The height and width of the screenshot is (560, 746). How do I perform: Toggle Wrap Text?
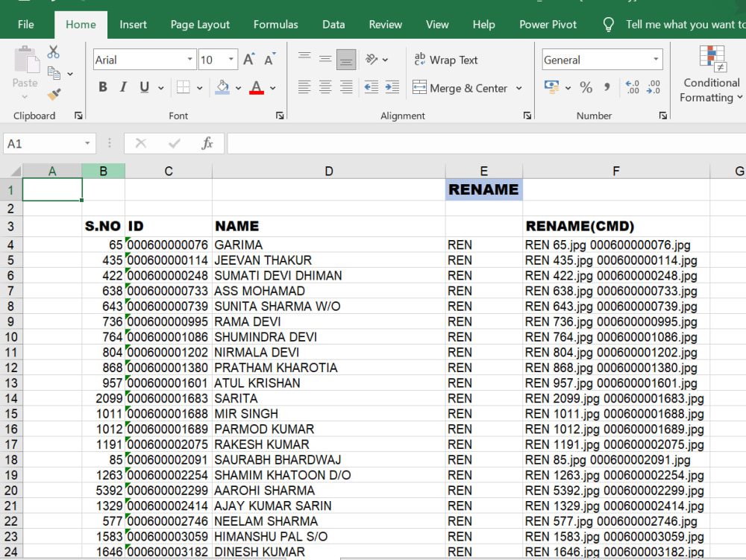coord(445,60)
